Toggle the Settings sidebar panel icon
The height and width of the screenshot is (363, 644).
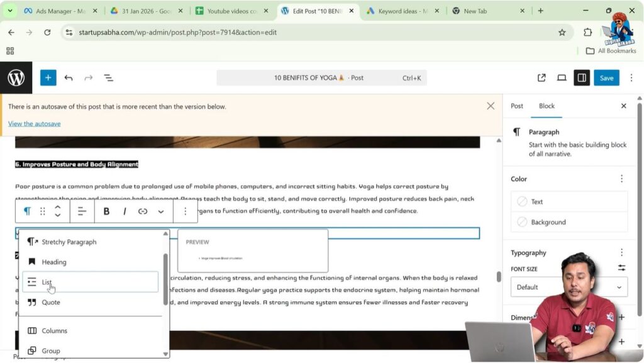(582, 77)
